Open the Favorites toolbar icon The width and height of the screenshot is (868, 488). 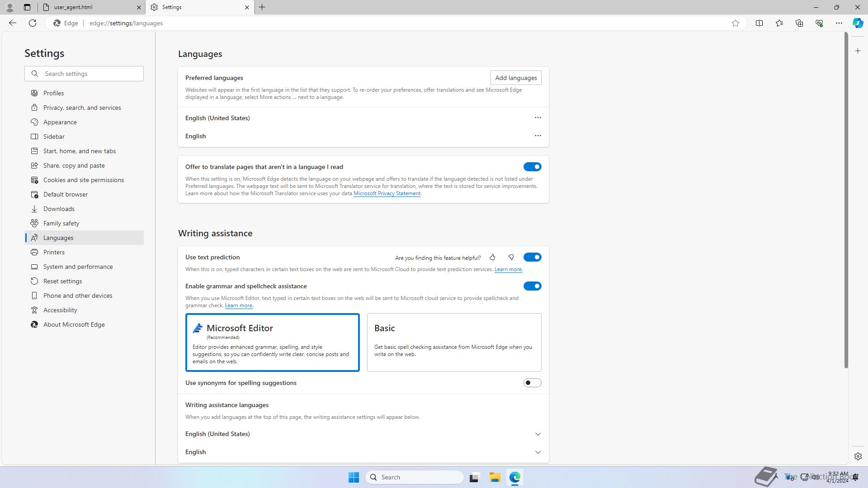coord(779,23)
